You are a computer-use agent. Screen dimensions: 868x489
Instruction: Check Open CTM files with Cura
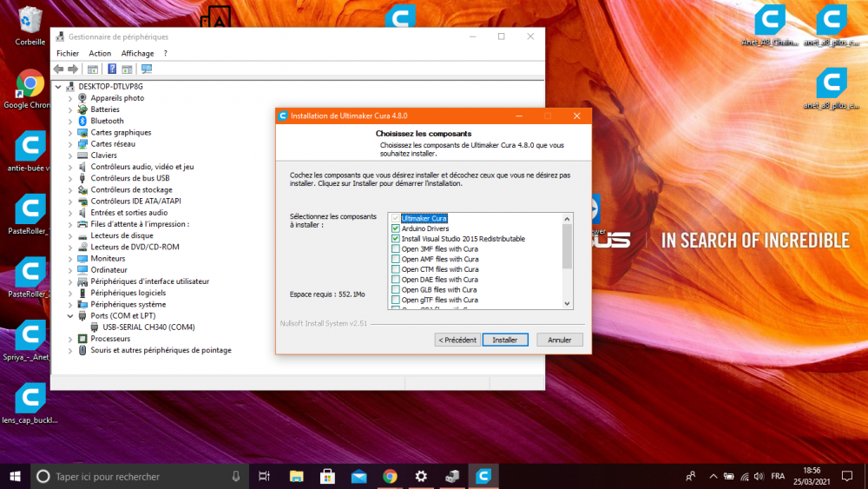coord(395,269)
